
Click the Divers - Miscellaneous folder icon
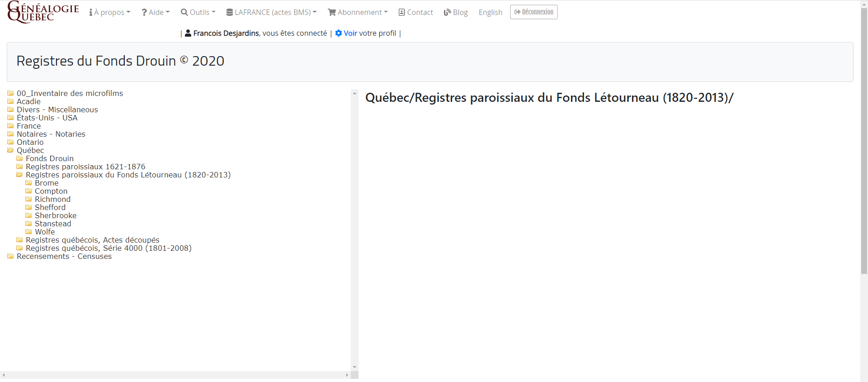pyautogui.click(x=10, y=110)
